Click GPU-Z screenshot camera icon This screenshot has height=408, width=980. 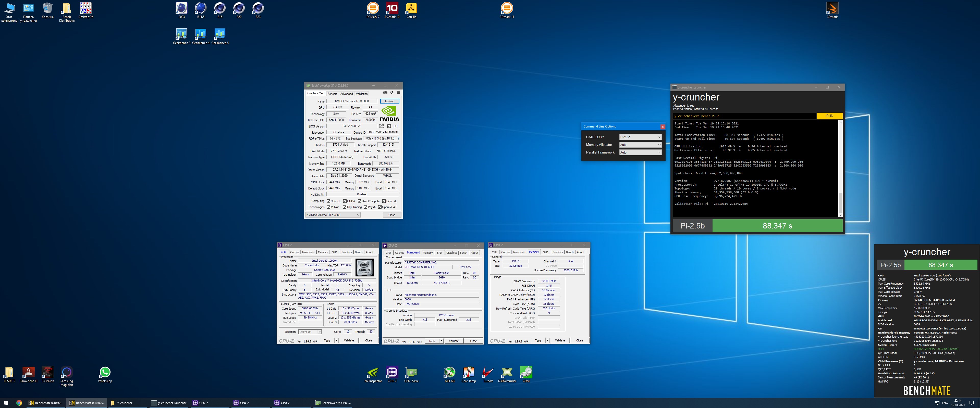(385, 92)
